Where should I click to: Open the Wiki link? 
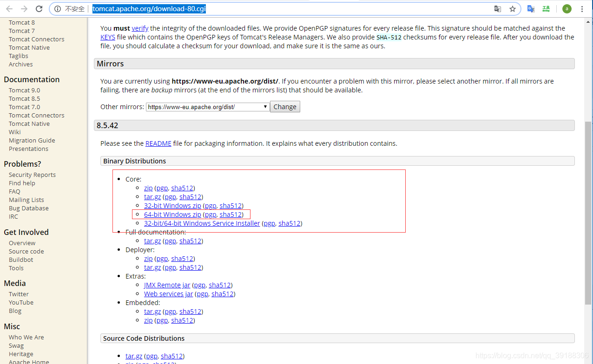click(x=15, y=132)
